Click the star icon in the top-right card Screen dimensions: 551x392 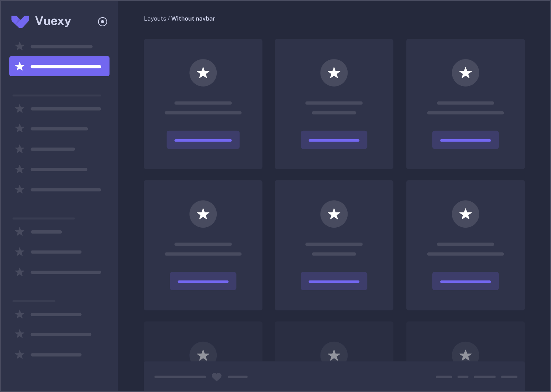point(465,73)
